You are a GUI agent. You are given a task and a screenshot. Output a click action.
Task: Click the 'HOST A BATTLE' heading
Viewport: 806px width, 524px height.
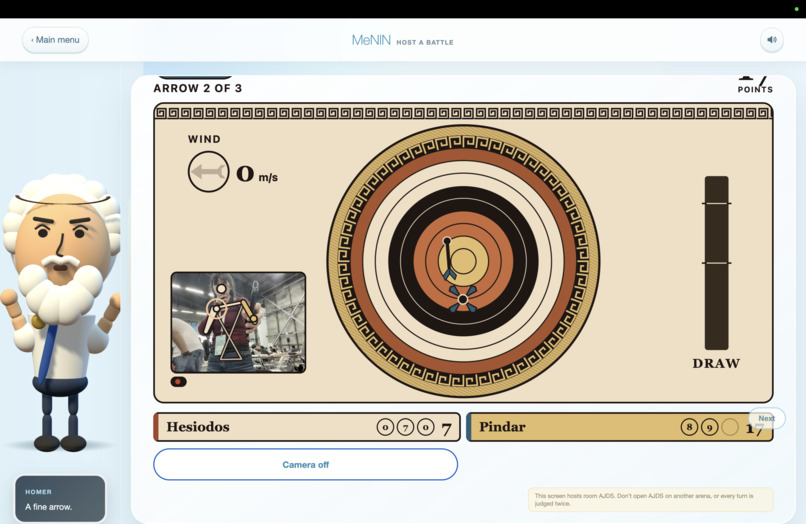click(425, 42)
